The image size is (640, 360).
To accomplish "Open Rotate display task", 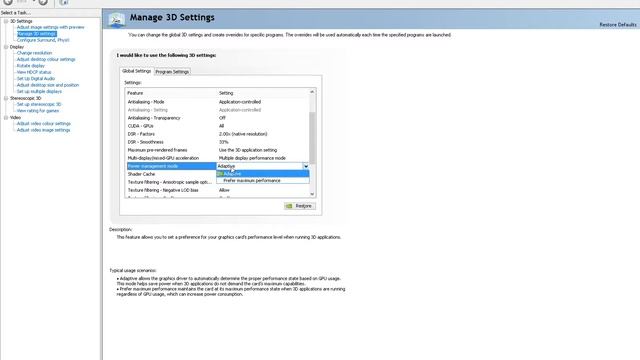I will pyautogui.click(x=31, y=66).
